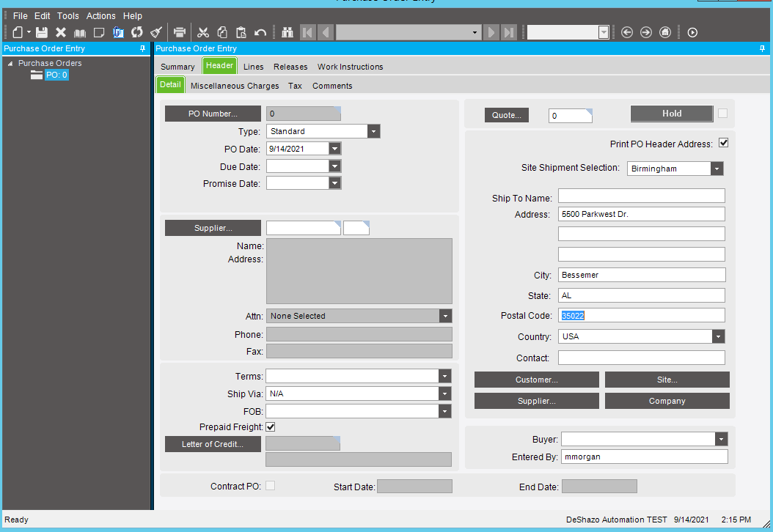Open the Edit menu

(42, 16)
